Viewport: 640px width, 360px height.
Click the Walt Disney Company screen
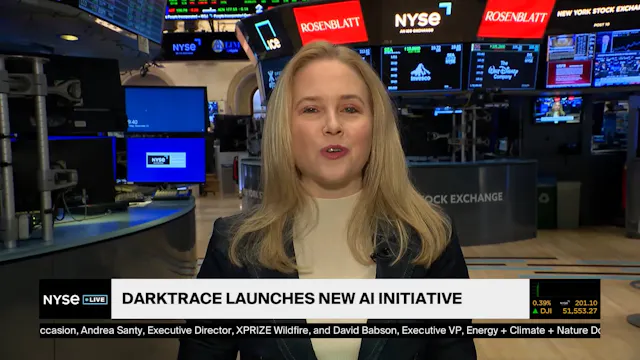(503, 67)
